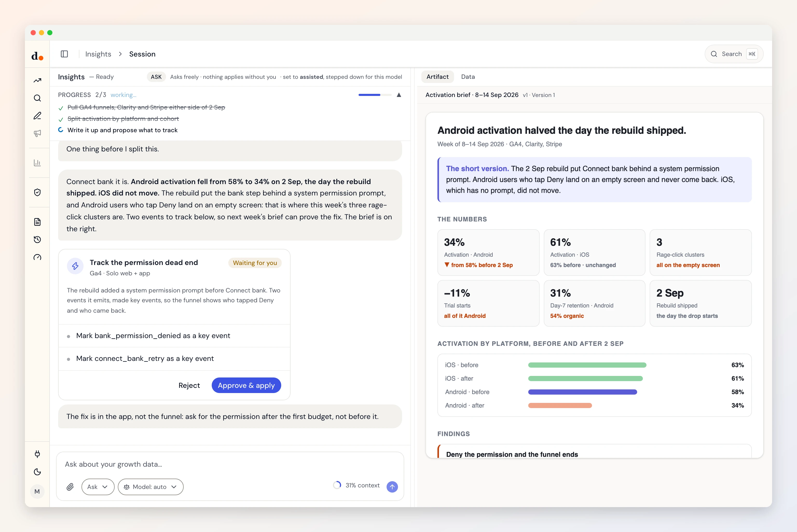
Task: Switch to the Artifact tab
Action: coord(437,77)
